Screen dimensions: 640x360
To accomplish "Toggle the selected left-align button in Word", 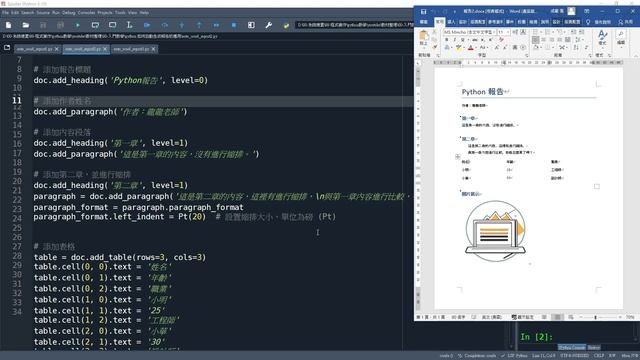I will 536,40.
